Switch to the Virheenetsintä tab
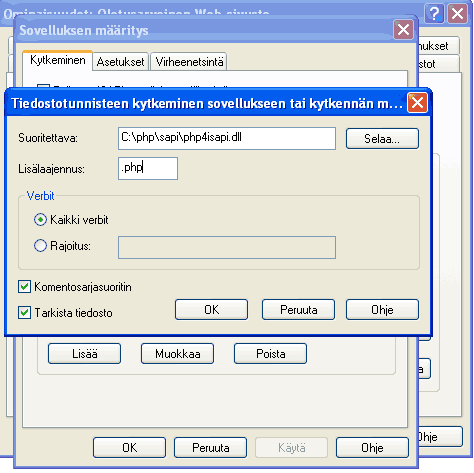Viewport: 474px width, 473px height. click(189, 62)
